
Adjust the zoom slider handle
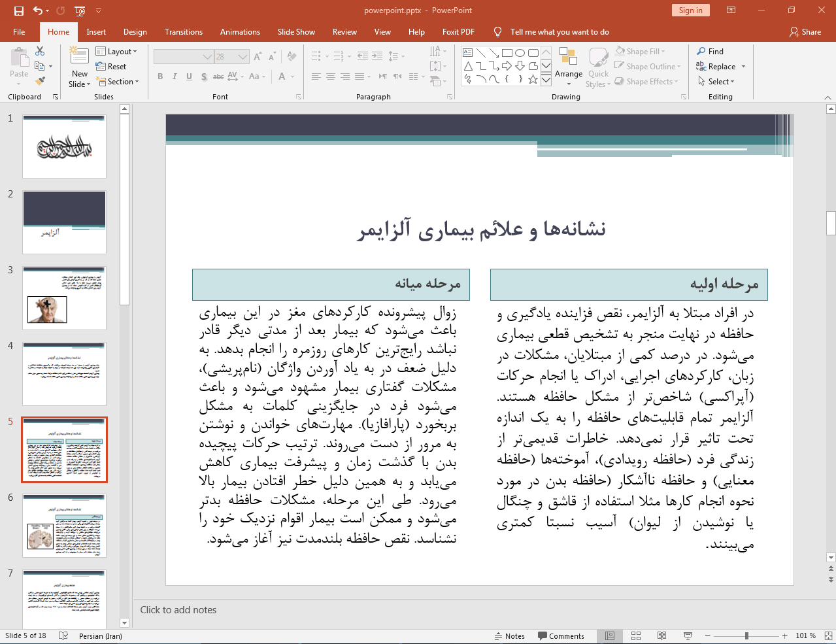point(746,636)
